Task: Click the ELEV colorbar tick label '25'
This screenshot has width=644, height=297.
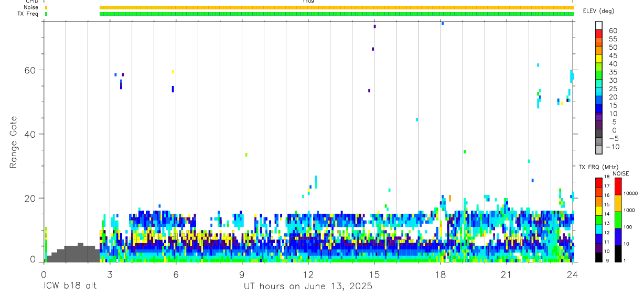Action: [613, 89]
